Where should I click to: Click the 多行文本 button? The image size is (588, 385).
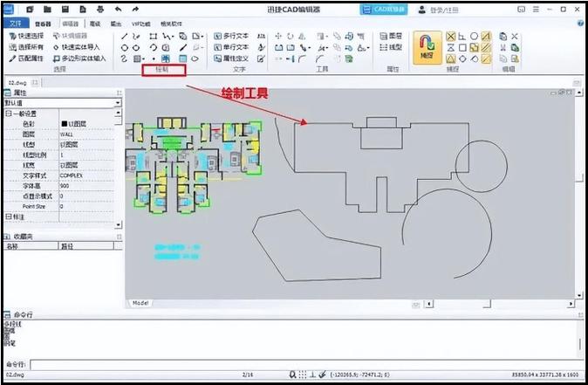[231, 36]
